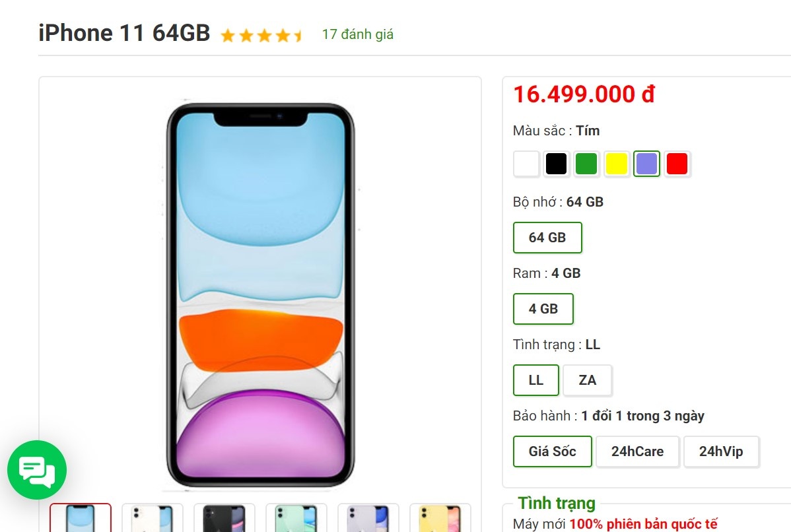Choose the 24hCare warranty plan
791x532 pixels.
tap(637, 451)
